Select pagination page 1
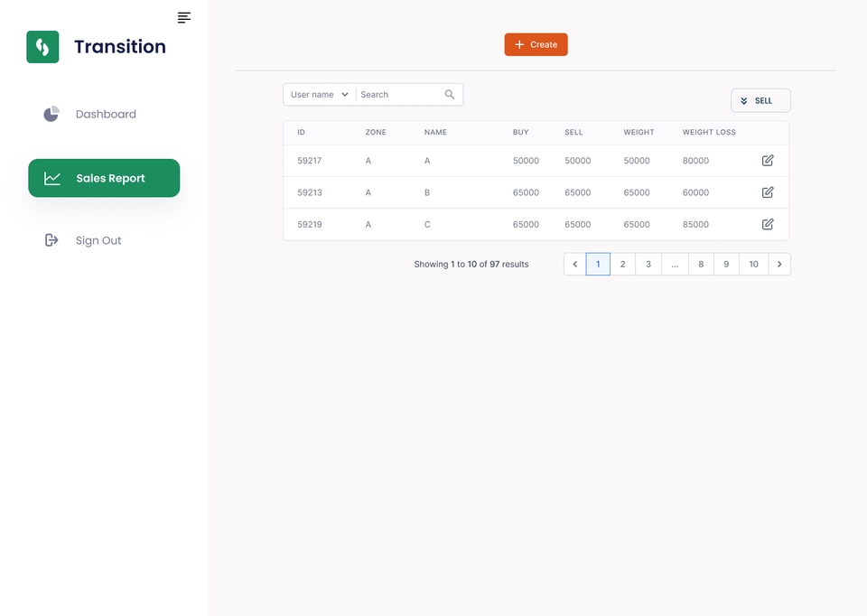 [598, 265]
